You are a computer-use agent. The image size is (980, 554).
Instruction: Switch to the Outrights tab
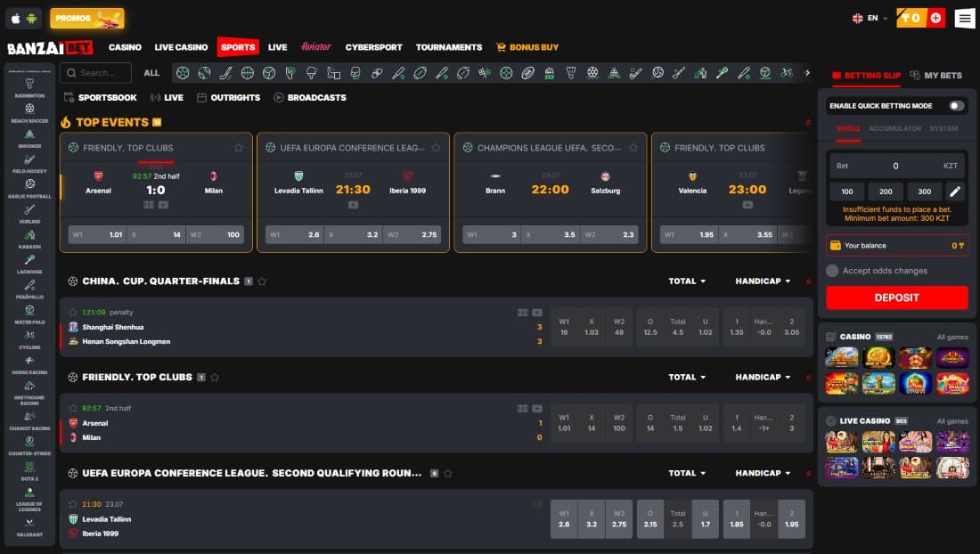click(x=228, y=97)
